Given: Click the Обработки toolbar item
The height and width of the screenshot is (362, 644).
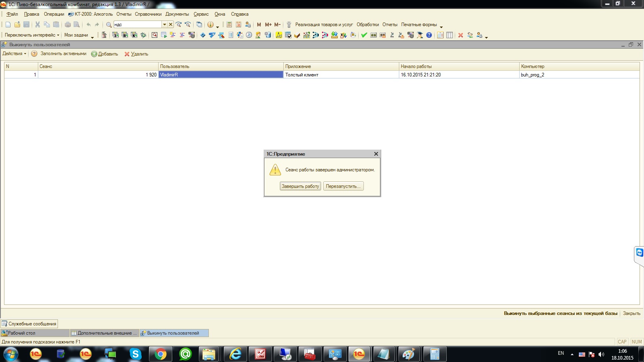Looking at the screenshot, I should (x=367, y=25).
